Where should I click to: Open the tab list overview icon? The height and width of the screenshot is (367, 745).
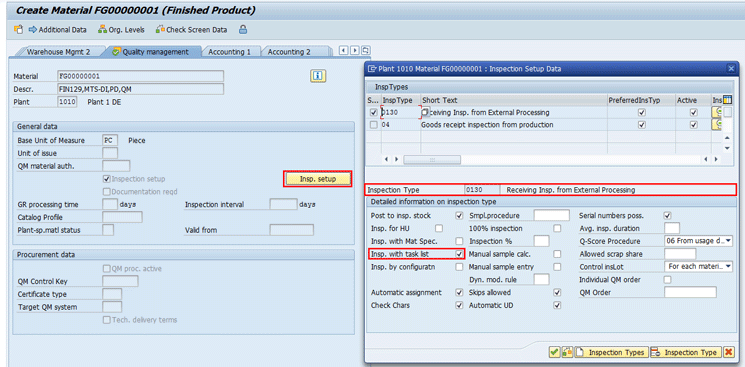pyautogui.click(x=366, y=50)
